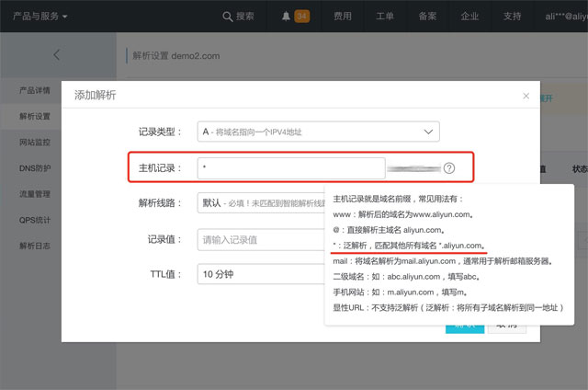The image size is (588, 390).
Task: Open the TTL值 10 分钟 dropdown
Action: [x=261, y=274]
